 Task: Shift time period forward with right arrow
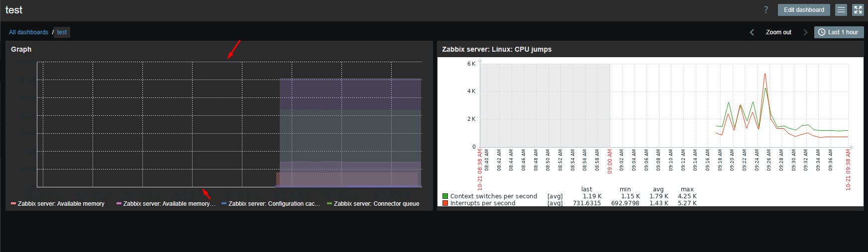coord(805,32)
